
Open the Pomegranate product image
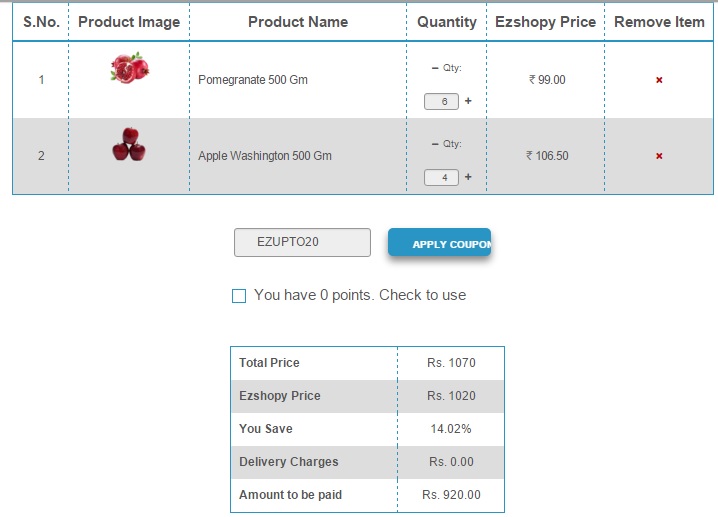tap(129, 69)
